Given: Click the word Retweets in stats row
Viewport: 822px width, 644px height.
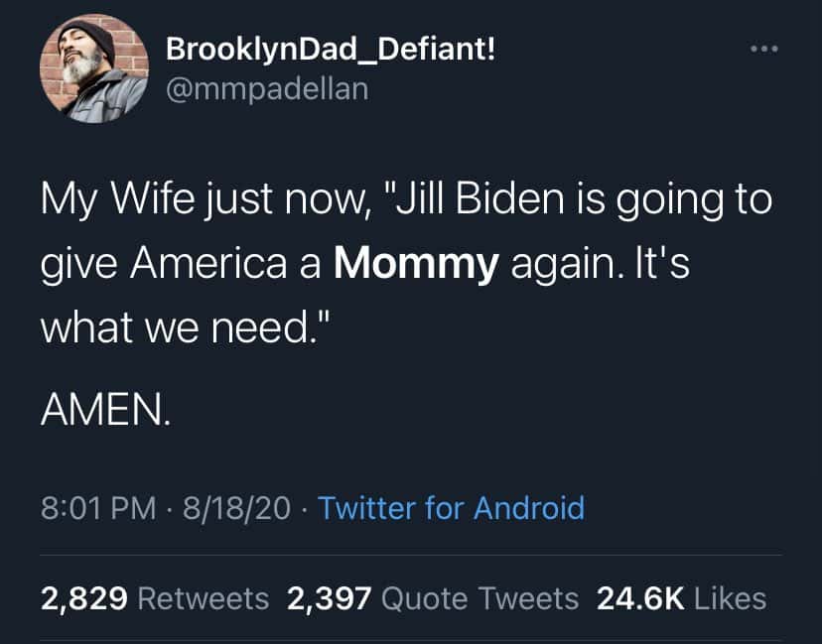Looking at the screenshot, I should (x=203, y=598).
